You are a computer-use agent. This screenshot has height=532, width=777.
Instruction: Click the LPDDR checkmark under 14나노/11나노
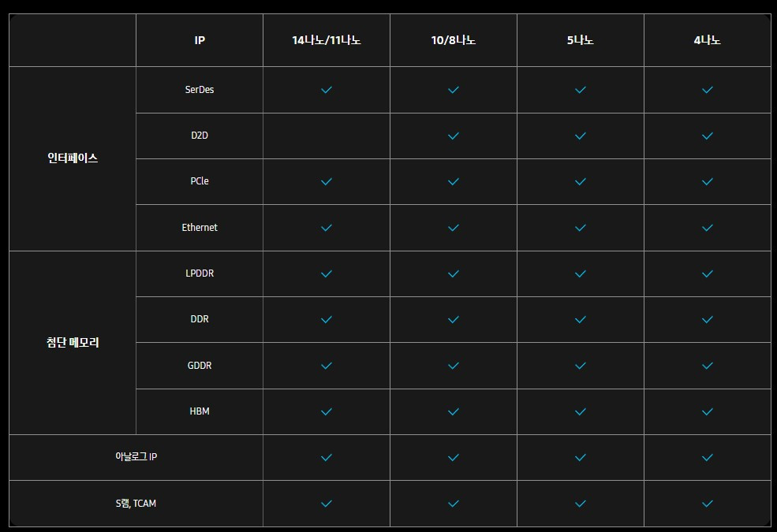point(327,273)
